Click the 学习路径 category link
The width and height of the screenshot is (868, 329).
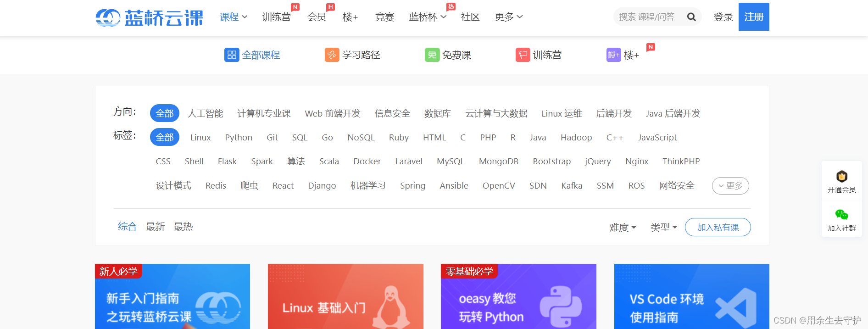[x=361, y=55]
